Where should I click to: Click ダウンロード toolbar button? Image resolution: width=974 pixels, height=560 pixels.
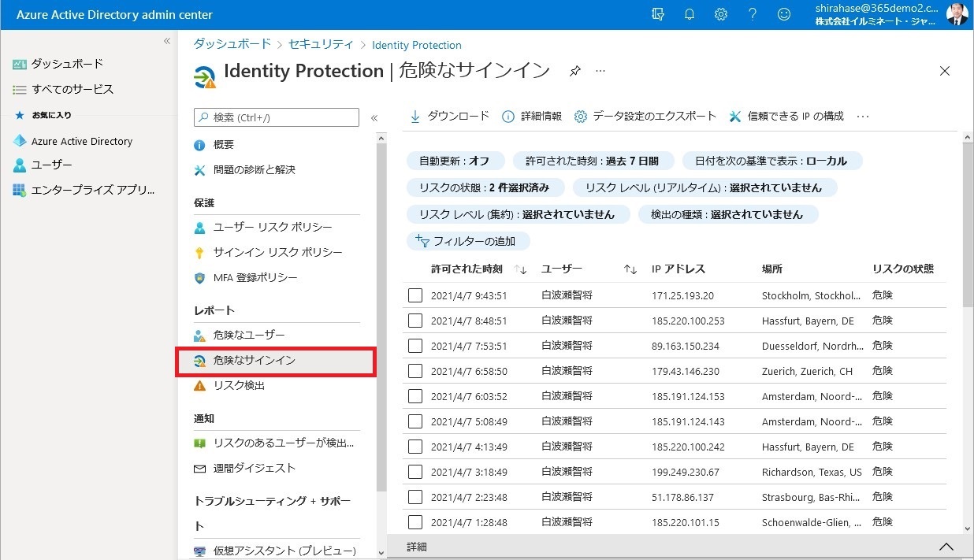pyautogui.click(x=449, y=117)
